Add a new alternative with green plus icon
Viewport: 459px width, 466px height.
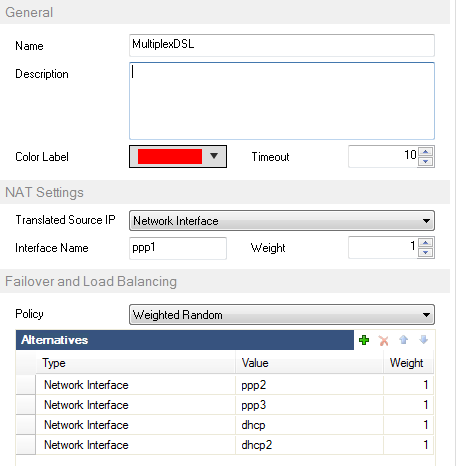pyautogui.click(x=364, y=340)
